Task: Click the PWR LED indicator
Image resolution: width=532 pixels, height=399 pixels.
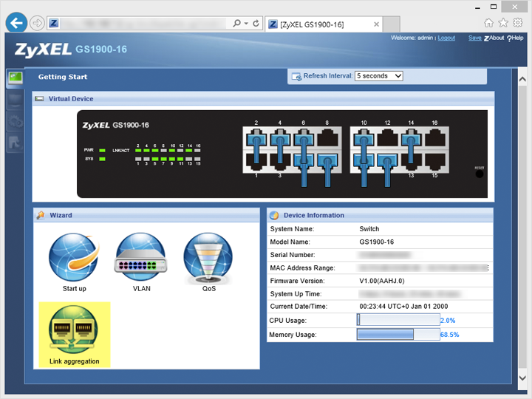Action: pos(102,150)
